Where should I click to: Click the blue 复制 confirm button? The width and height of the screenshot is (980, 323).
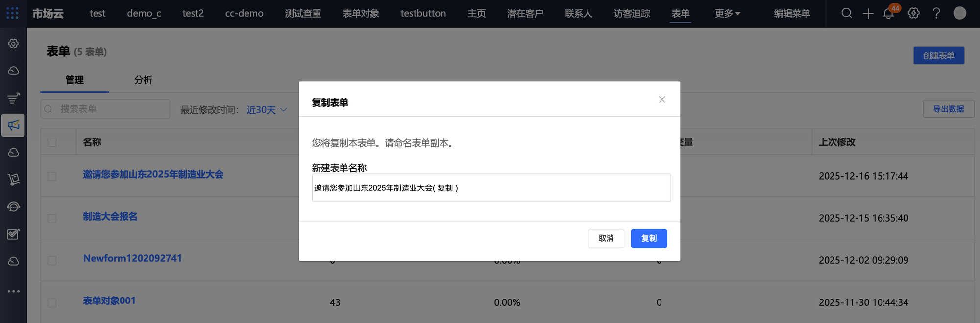coord(648,238)
